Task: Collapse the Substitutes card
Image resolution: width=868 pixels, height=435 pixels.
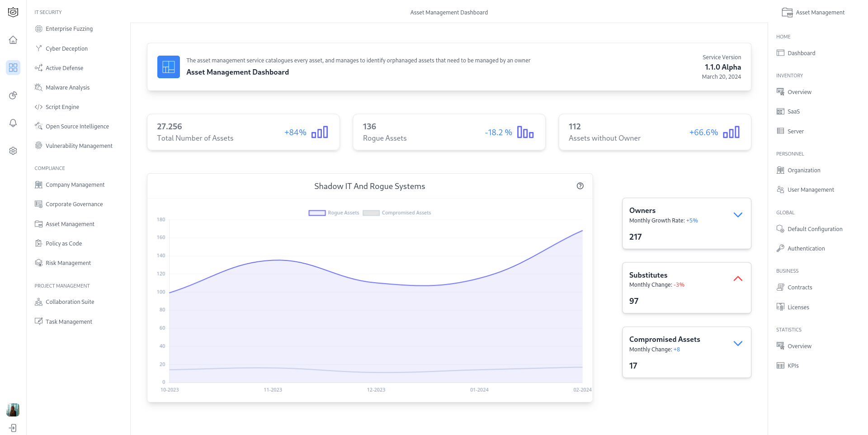Action: (x=738, y=279)
